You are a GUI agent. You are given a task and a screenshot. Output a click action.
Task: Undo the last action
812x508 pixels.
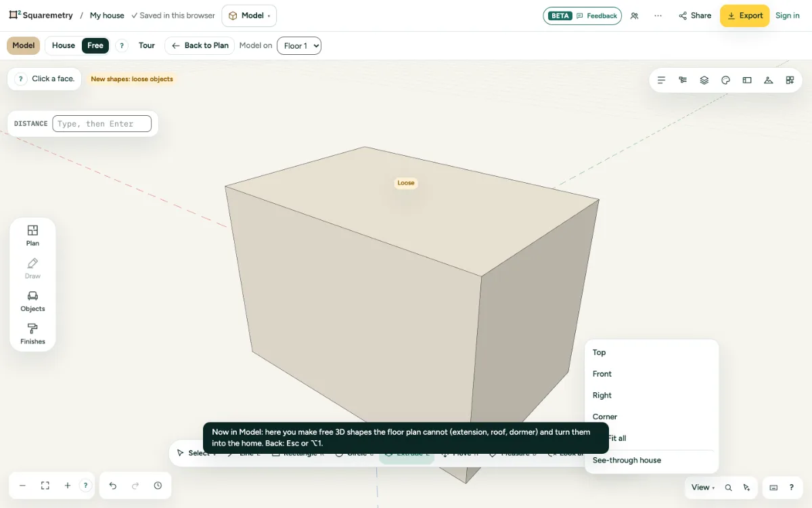click(x=113, y=486)
